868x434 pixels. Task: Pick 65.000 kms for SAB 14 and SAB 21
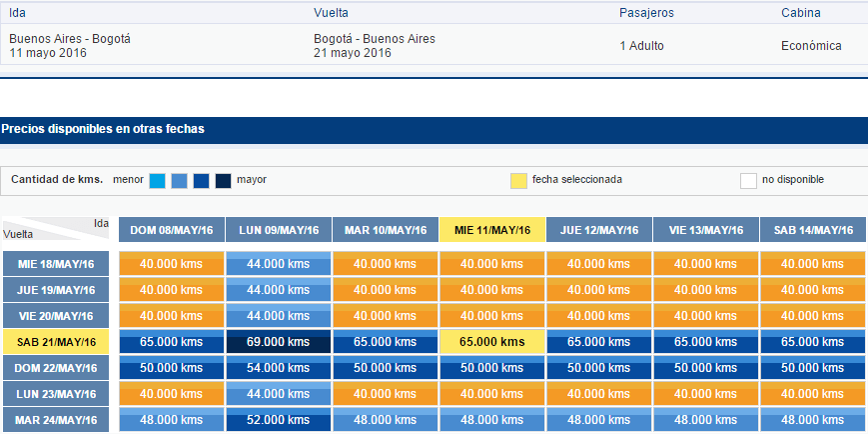[813, 342]
